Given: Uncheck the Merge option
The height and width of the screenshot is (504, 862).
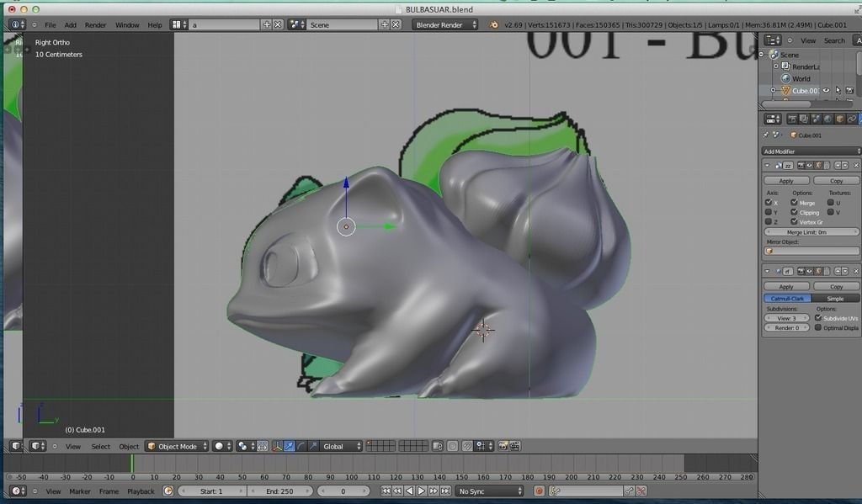Looking at the screenshot, I should [x=794, y=202].
